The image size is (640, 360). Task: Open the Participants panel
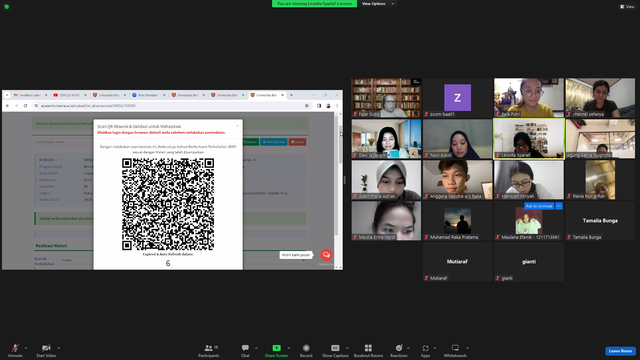209,350
